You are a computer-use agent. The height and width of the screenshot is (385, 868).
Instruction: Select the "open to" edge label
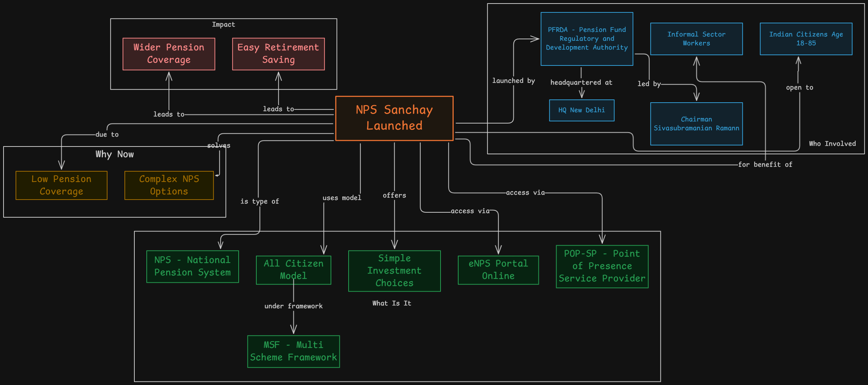click(x=799, y=87)
